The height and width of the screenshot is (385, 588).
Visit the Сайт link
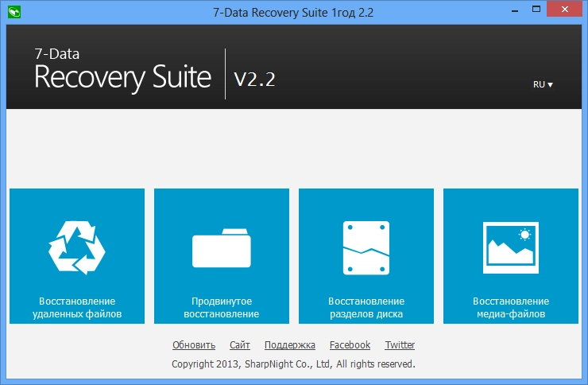coord(240,345)
